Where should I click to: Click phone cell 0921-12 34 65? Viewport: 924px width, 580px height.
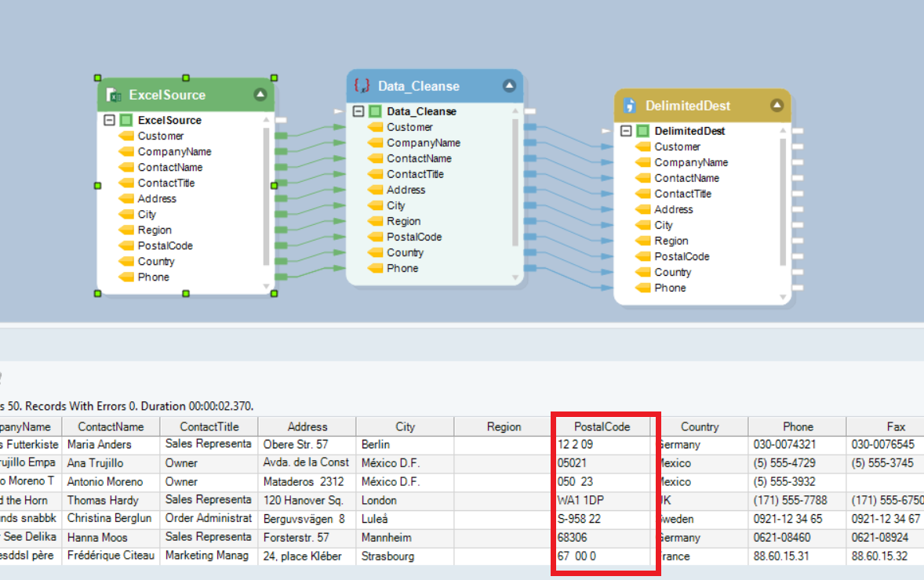(x=798, y=520)
